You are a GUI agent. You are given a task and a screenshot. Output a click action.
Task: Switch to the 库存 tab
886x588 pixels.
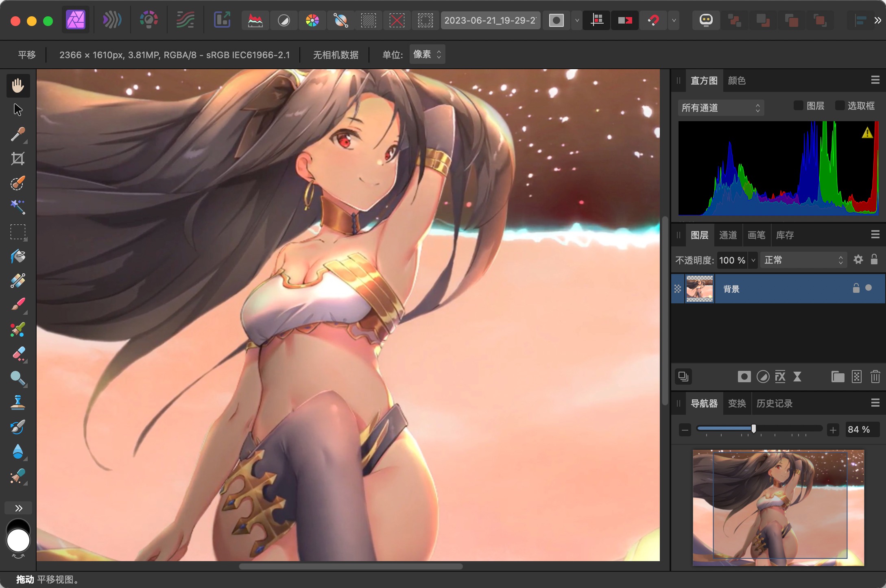tap(785, 235)
